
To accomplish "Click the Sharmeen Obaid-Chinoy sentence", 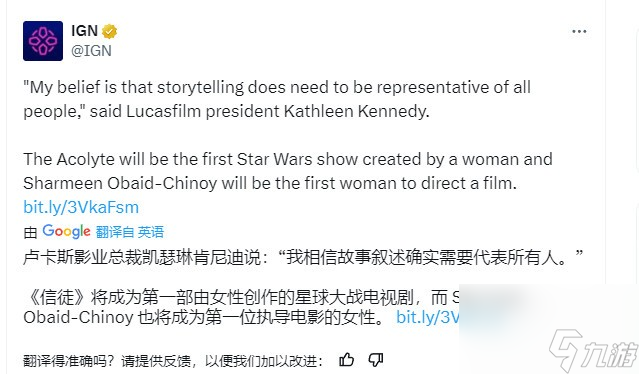I will tap(270, 183).
